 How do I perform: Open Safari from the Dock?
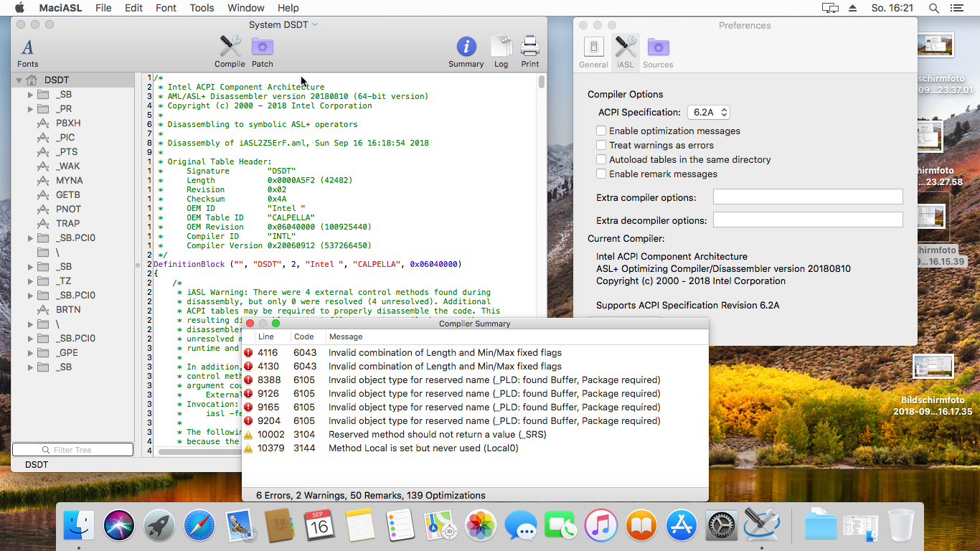(199, 526)
